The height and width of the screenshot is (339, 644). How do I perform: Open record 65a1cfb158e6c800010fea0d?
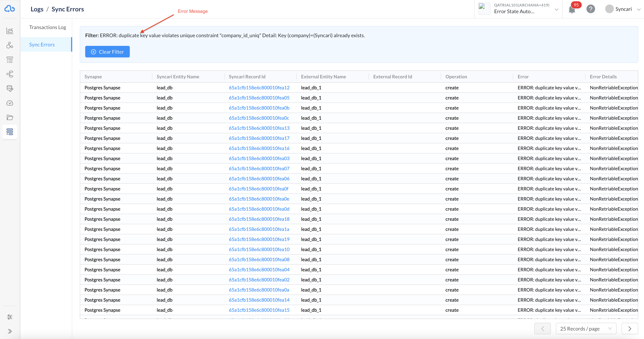259,209
